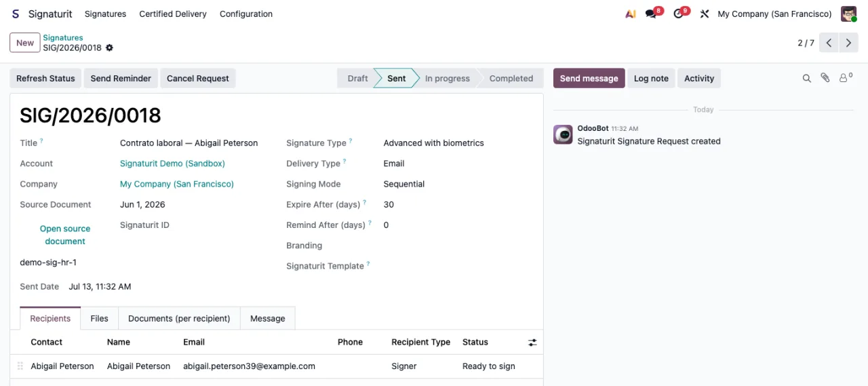868x386 pixels.
Task: Click the Title field help question mark
Action: point(41,141)
